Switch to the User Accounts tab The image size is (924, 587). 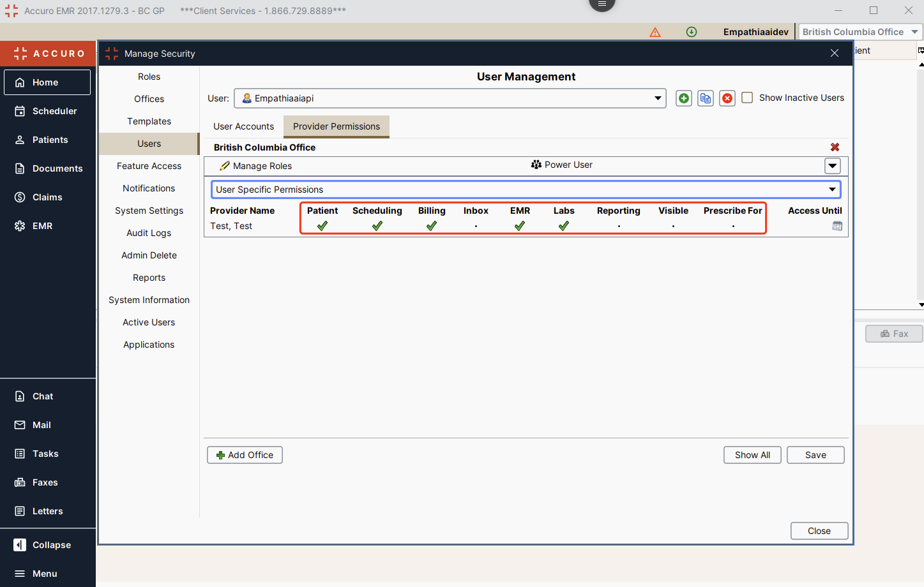pos(243,126)
